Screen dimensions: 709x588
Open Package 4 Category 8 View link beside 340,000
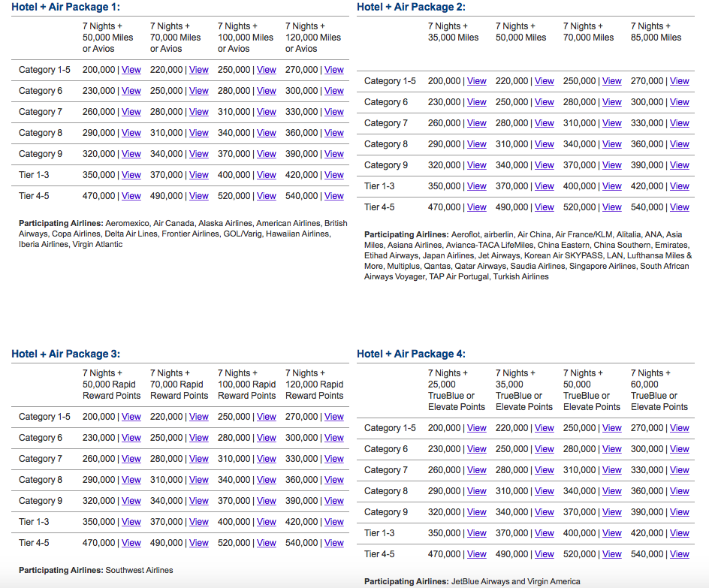click(612, 491)
